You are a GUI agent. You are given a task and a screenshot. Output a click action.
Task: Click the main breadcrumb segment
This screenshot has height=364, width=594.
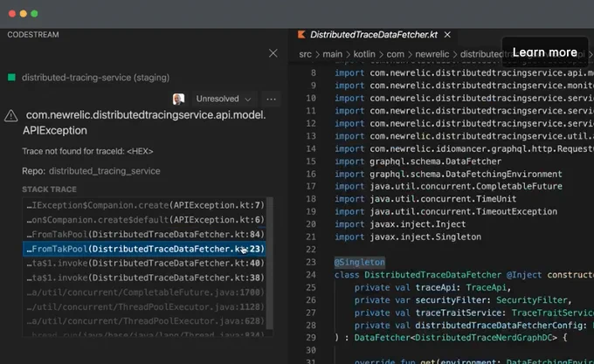pyautogui.click(x=332, y=54)
